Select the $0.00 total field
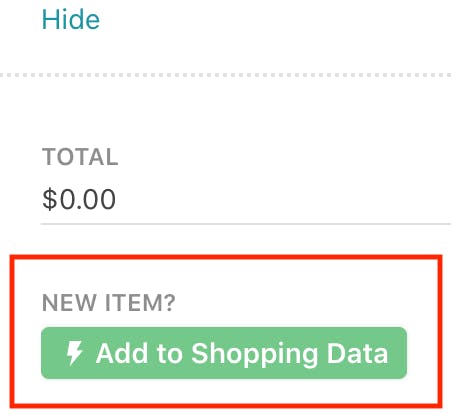Viewport: 451px width, 414px height. pyautogui.click(x=246, y=199)
